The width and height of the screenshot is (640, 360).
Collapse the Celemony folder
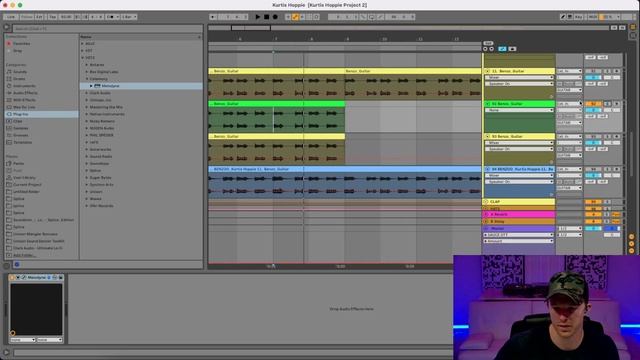(x=87, y=79)
